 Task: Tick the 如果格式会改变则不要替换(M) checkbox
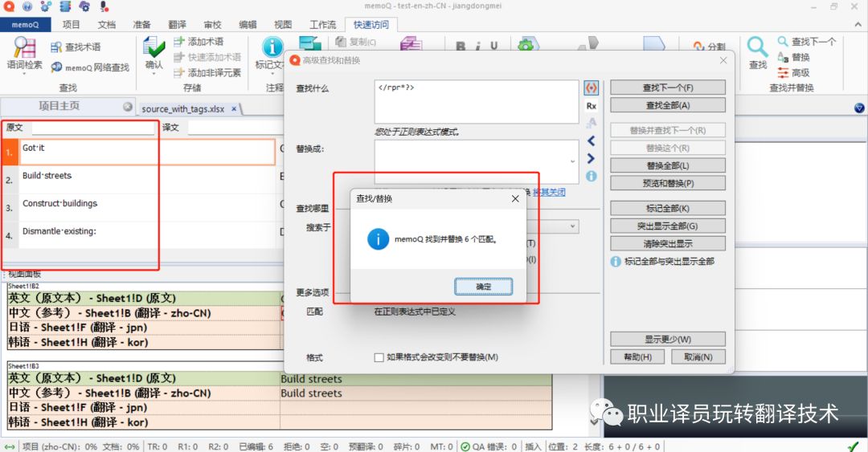pyautogui.click(x=379, y=357)
